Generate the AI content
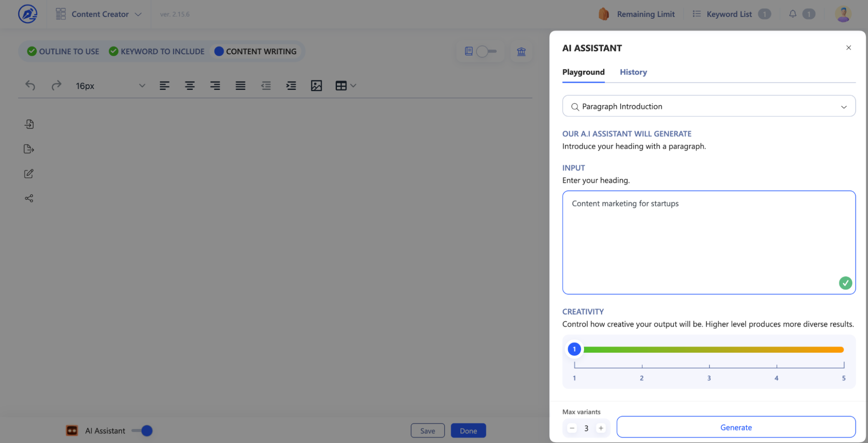The height and width of the screenshot is (443, 868). (736, 427)
